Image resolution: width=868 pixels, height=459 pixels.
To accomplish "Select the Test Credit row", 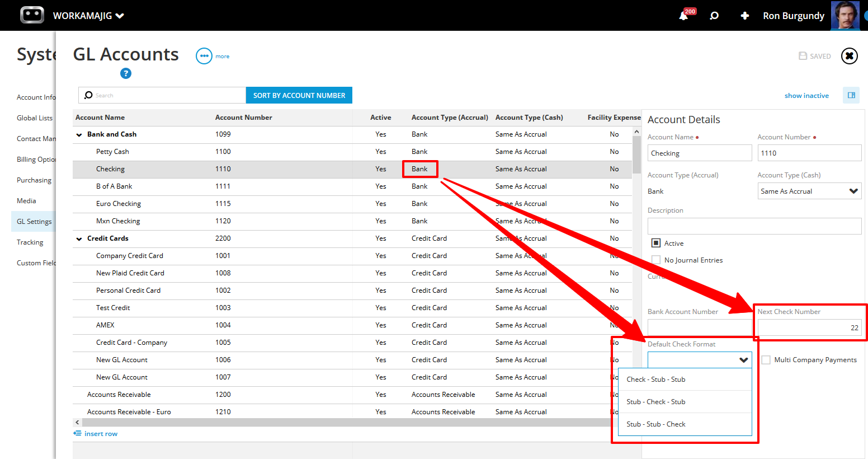I will [352, 308].
